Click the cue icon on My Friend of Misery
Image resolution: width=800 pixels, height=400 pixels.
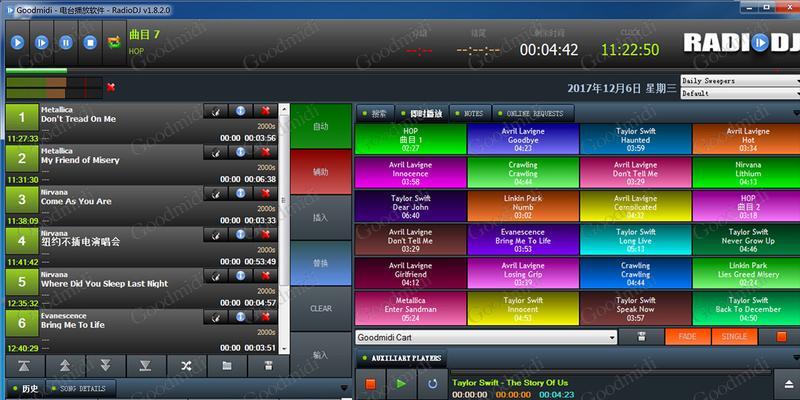[215, 152]
